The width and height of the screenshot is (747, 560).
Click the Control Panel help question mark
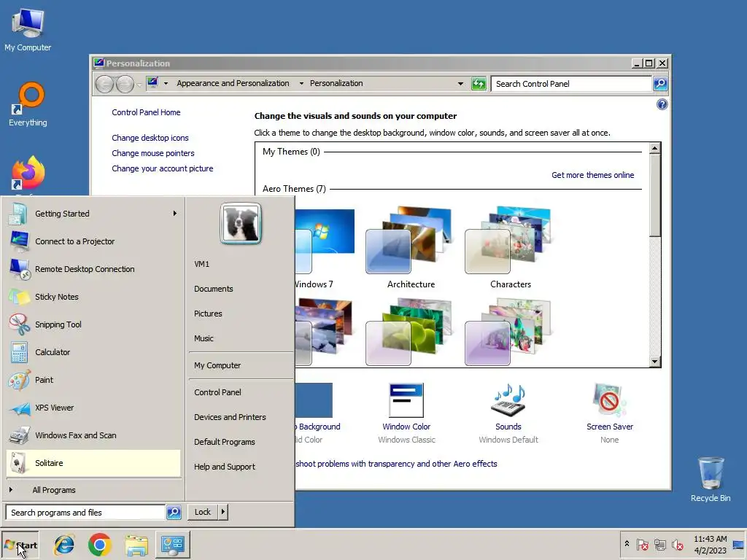[x=662, y=104]
